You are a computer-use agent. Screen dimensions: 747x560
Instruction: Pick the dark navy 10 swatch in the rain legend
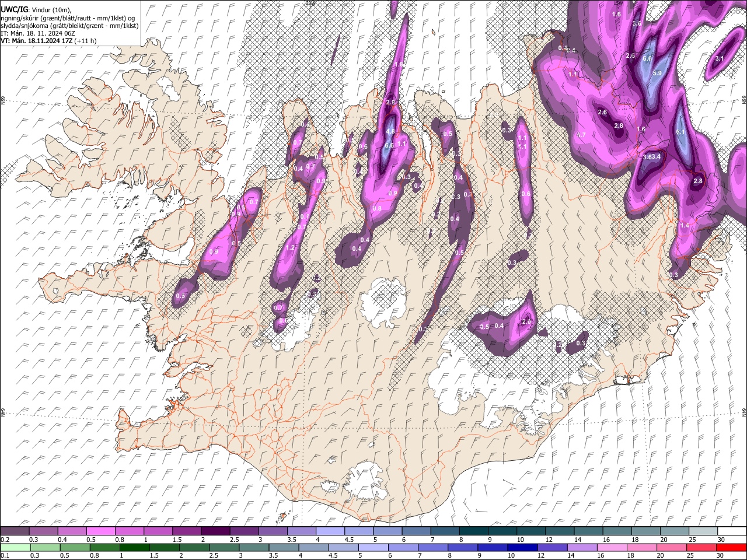[523, 547]
